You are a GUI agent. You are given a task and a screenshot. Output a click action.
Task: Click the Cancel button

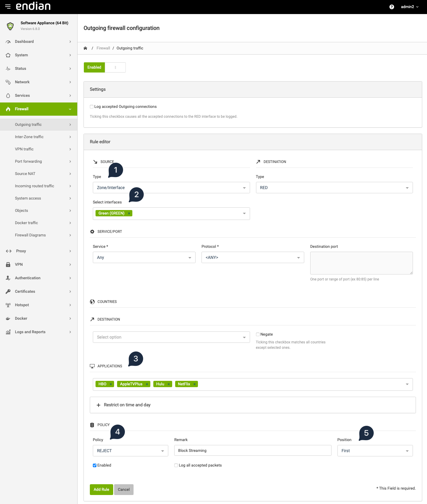(x=124, y=490)
